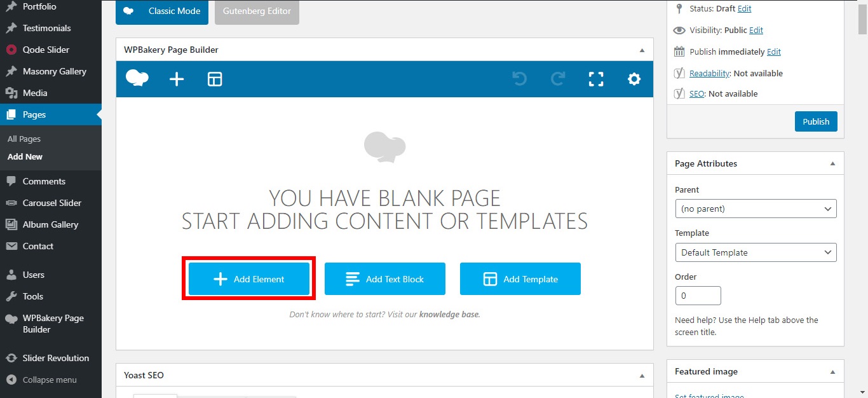The image size is (868, 398).
Task: Open the Parent dropdown
Action: 756,209
